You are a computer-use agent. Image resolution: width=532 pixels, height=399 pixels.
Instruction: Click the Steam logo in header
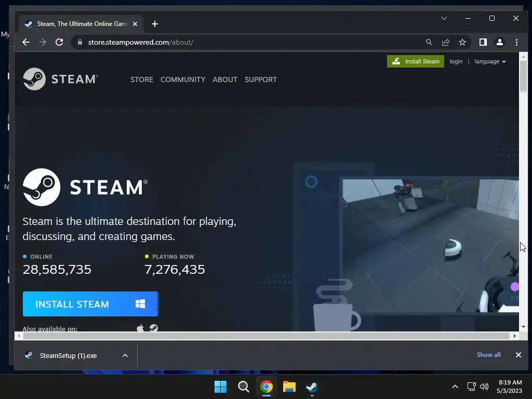[x=61, y=79]
